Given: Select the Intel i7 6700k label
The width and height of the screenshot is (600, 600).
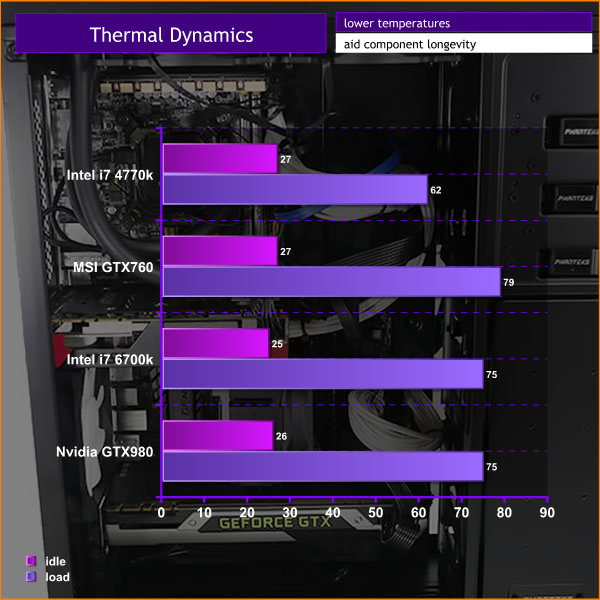Looking at the screenshot, I should pyautogui.click(x=110, y=360).
